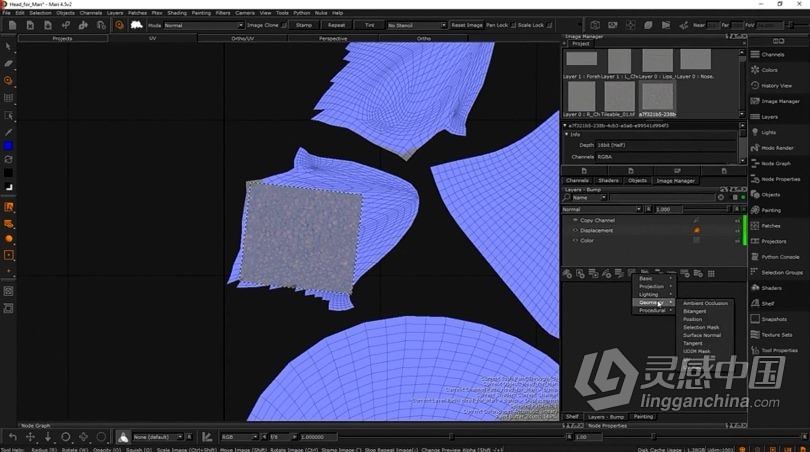
Task: Open the Painting palette from sidebar
Action: [766, 210]
